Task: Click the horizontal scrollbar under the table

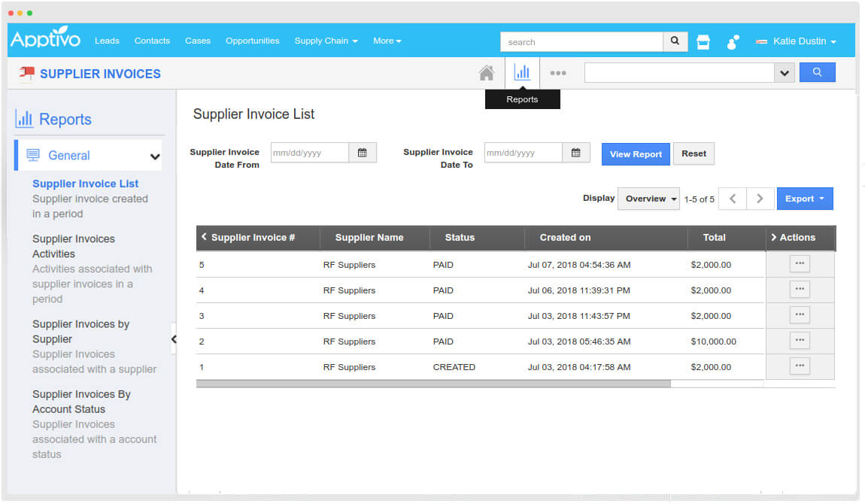Action: tap(432, 384)
